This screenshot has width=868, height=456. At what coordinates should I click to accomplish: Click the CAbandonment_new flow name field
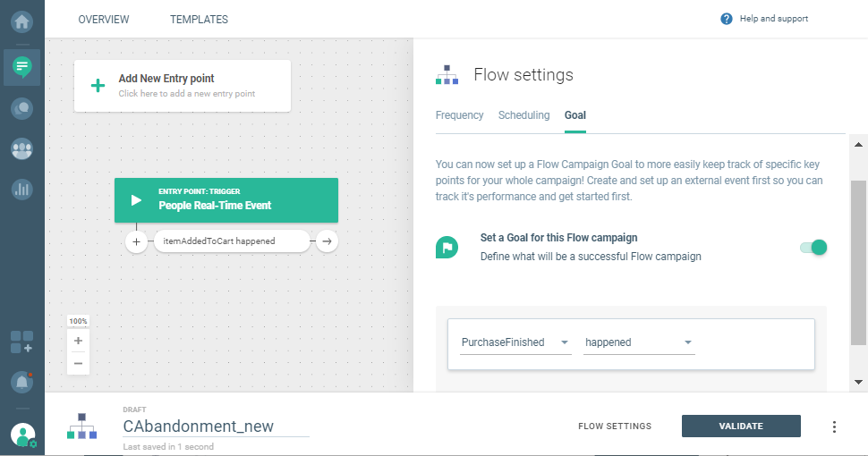215,426
